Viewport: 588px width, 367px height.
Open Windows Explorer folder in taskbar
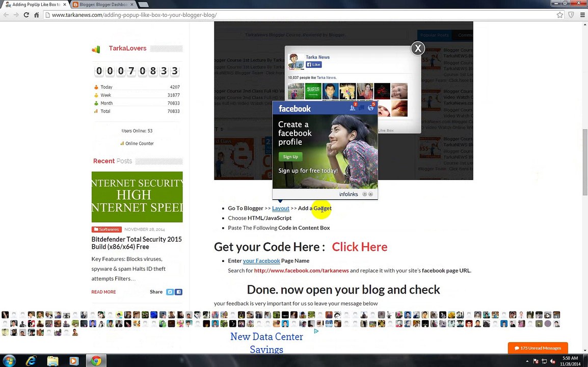point(52,360)
